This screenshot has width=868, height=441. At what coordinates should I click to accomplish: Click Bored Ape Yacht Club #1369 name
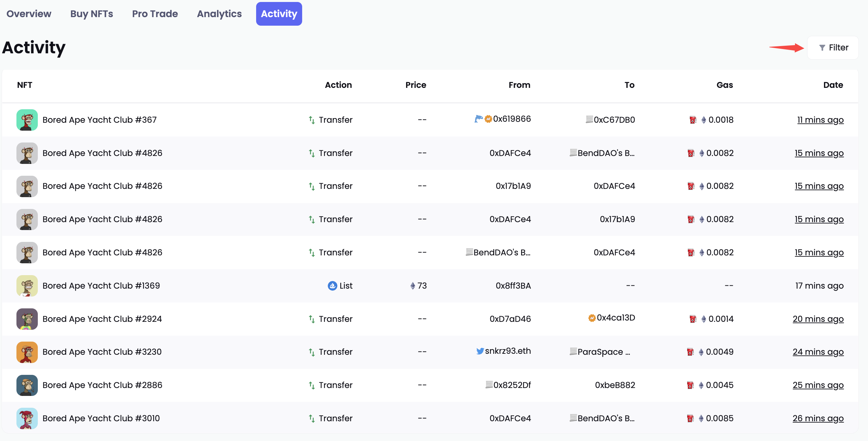point(101,286)
